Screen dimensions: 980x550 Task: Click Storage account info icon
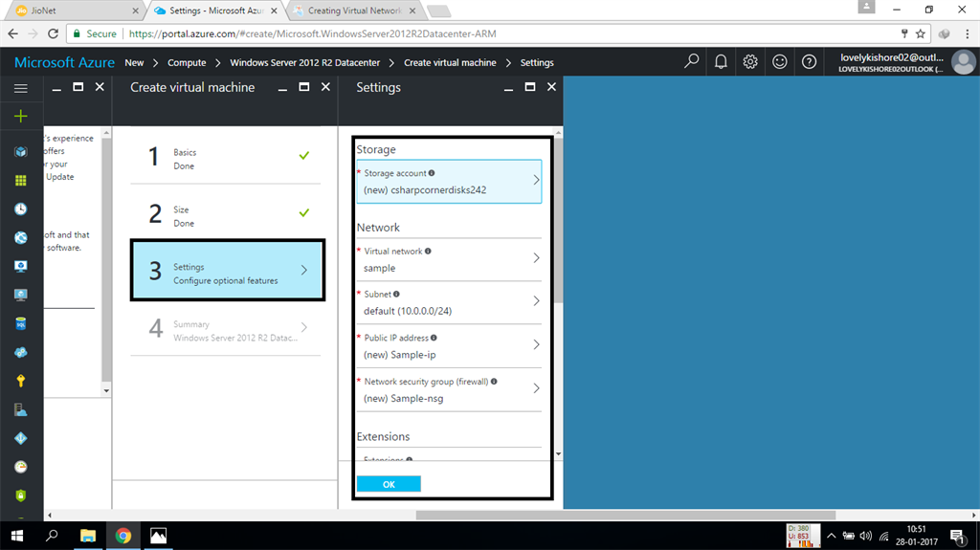432,173
